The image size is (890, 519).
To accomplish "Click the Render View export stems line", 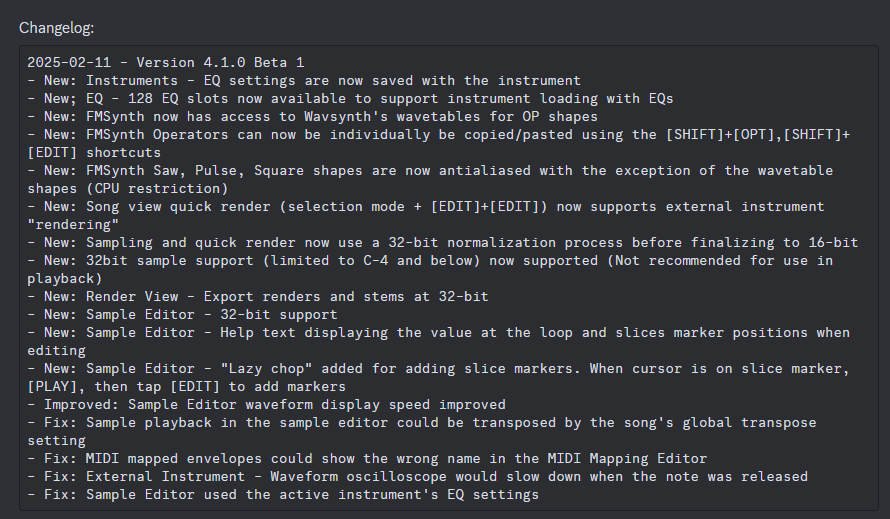I will click(x=258, y=296).
